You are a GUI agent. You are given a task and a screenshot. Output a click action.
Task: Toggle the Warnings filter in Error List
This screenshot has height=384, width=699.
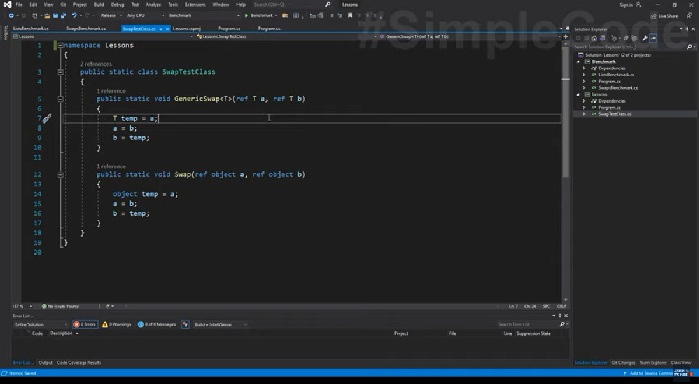[x=117, y=325]
